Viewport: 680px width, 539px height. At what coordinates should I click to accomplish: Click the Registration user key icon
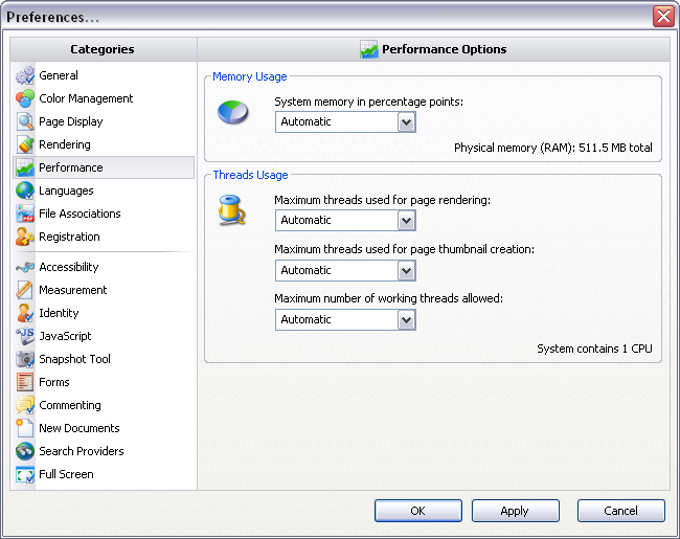coord(25,236)
